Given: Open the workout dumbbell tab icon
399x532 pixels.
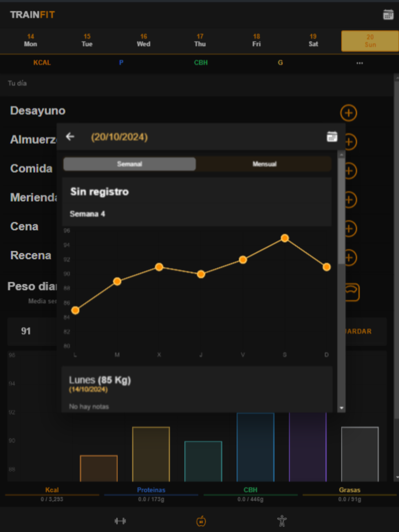Looking at the screenshot, I should (120, 521).
